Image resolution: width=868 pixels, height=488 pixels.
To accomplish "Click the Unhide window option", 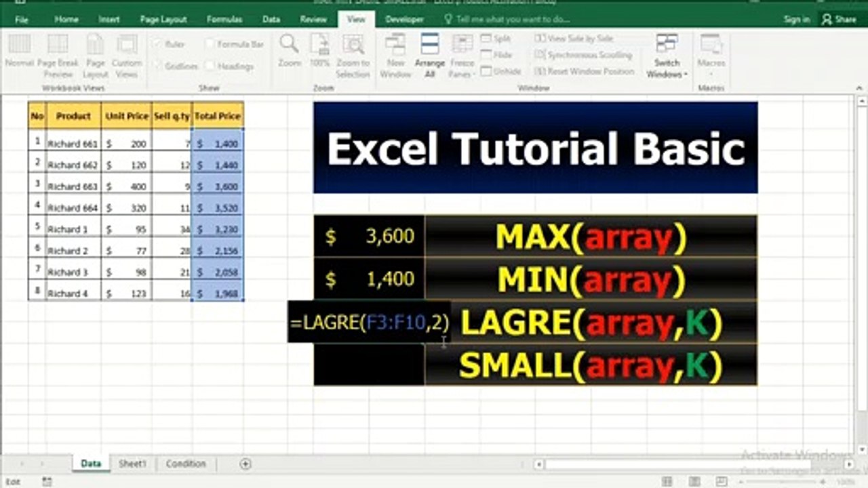I will click(501, 71).
